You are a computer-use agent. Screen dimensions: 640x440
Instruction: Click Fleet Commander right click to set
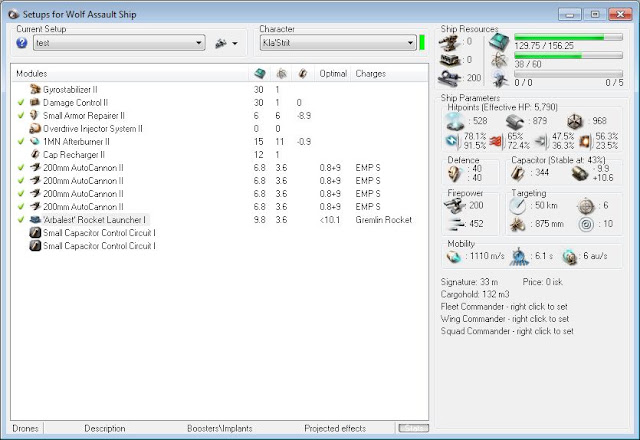point(504,307)
